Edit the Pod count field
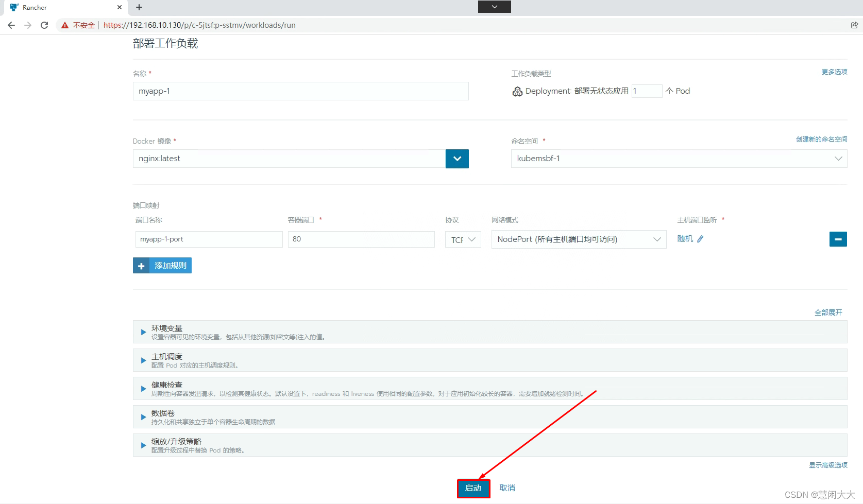The height and width of the screenshot is (504, 863). pyautogui.click(x=647, y=91)
